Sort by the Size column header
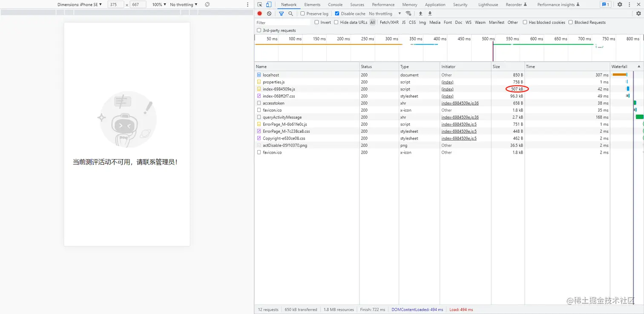This screenshot has height=314, width=644. click(508, 67)
